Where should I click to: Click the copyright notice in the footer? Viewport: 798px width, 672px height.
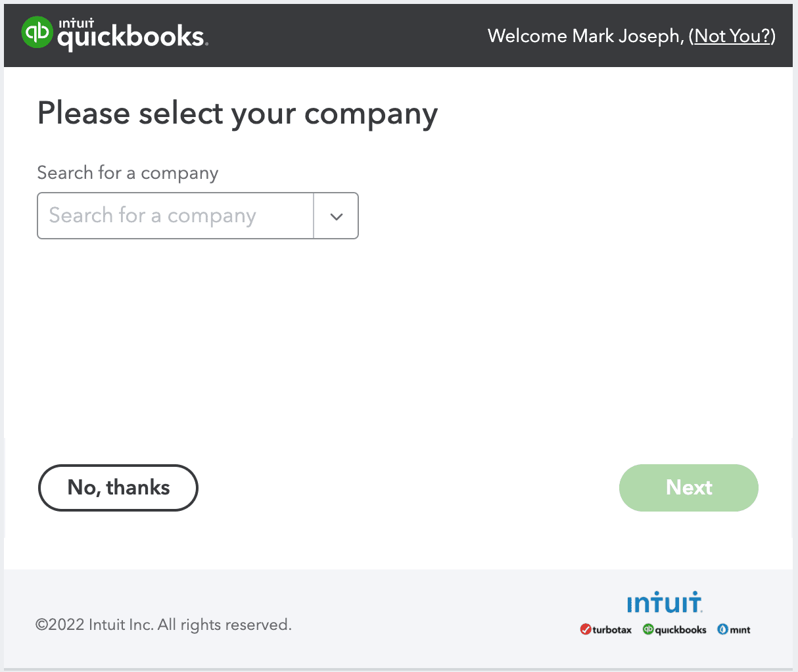[x=164, y=624]
